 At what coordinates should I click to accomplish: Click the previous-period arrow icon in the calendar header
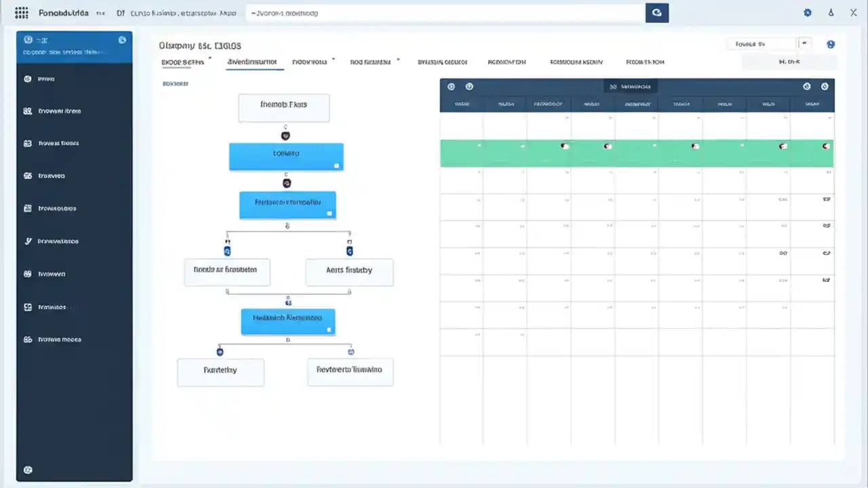pos(451,86)
